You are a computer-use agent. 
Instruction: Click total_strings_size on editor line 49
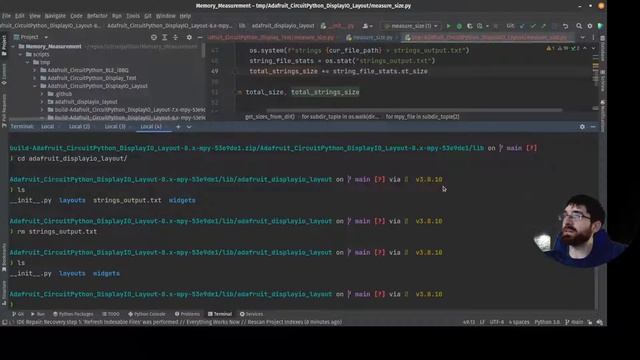[284, 71]
